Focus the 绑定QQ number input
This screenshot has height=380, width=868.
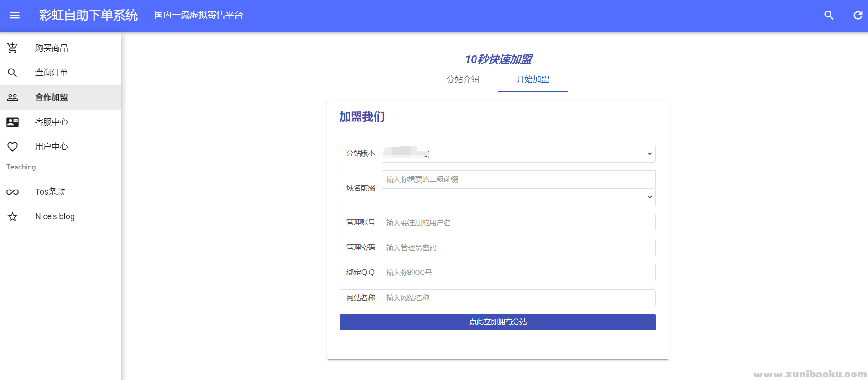(518, 273)
